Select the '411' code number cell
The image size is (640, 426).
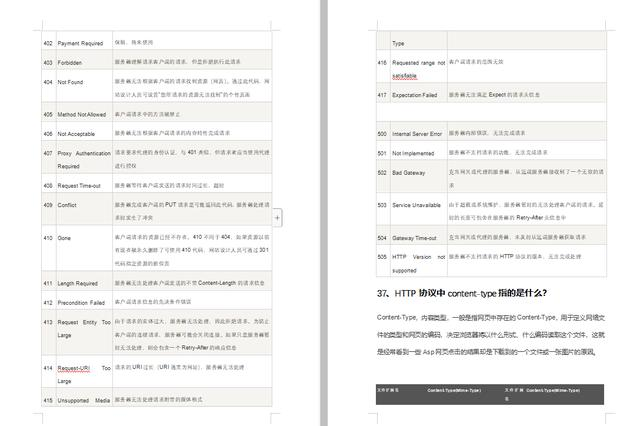pos(49,281)
